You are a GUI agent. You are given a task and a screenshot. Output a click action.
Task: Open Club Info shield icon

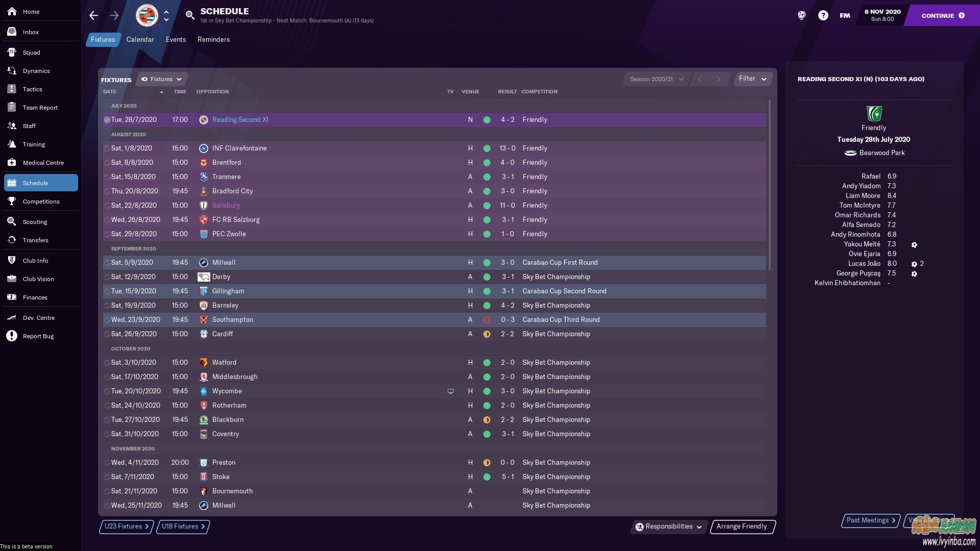tap(12, 260)
